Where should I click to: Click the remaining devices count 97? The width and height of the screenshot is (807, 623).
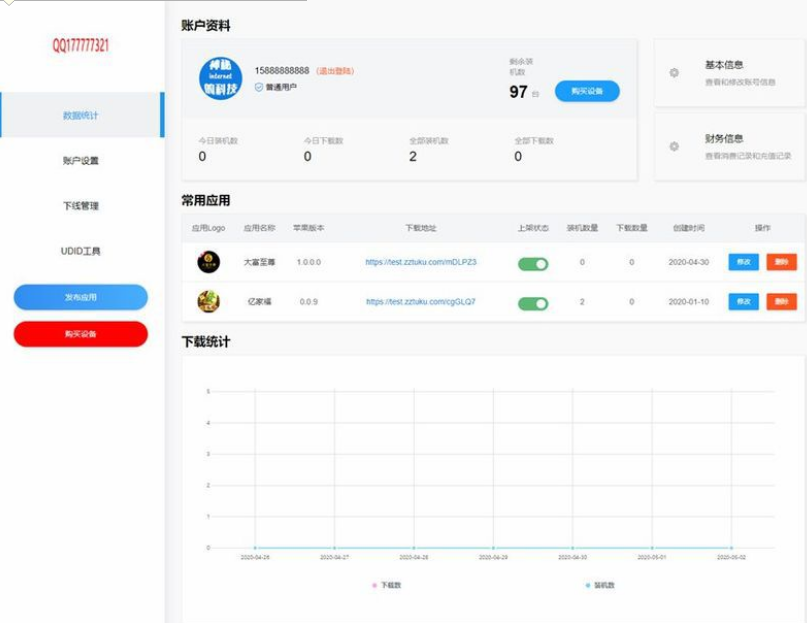coord(518,92)
